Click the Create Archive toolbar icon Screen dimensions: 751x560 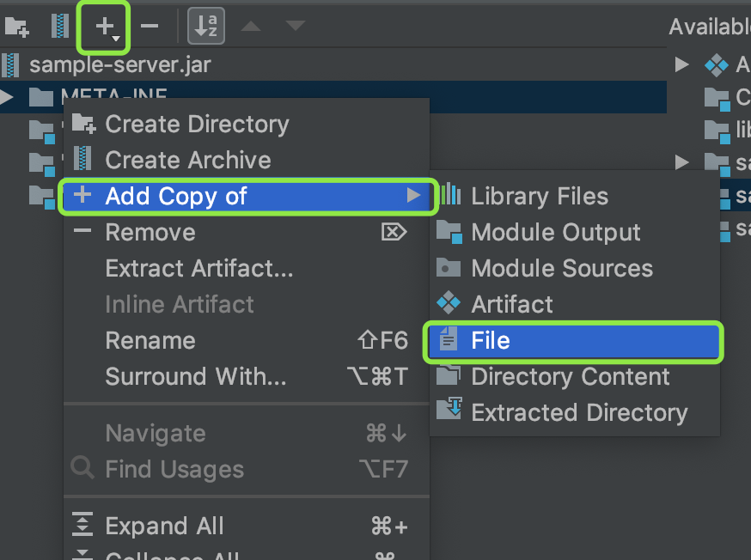60,27
